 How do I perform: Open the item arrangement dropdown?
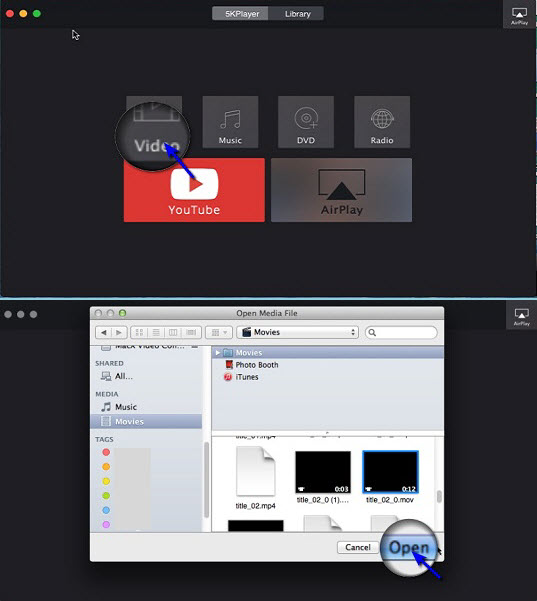point(219,332)
